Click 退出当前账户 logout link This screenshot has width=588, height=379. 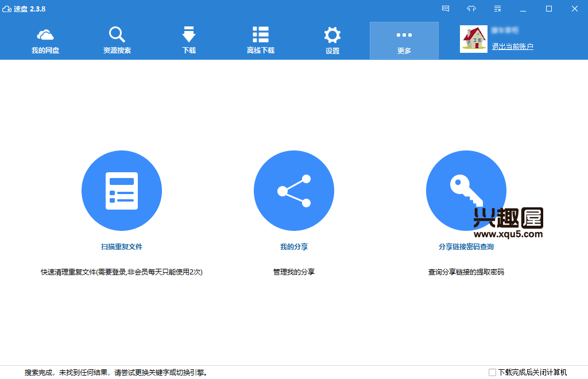pyautogui.click(x=512, y=47)
